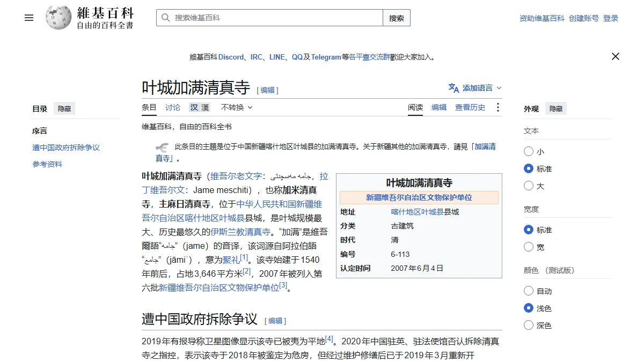Screen dimensions: 644x362
Task: Toggle the 汉 漢 script switch
Action: [x=199, y=107]
